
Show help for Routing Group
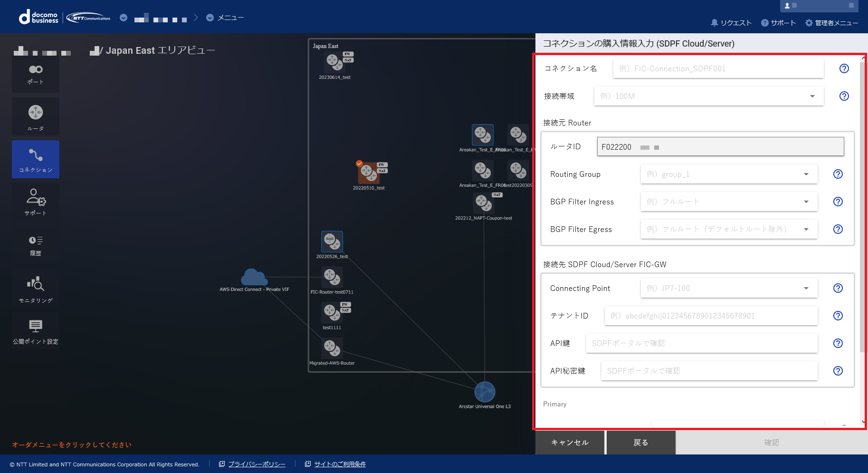coord(838,174)
